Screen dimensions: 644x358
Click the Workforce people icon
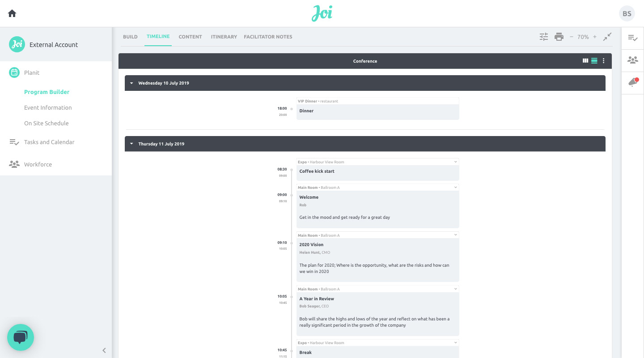[14, 164]
